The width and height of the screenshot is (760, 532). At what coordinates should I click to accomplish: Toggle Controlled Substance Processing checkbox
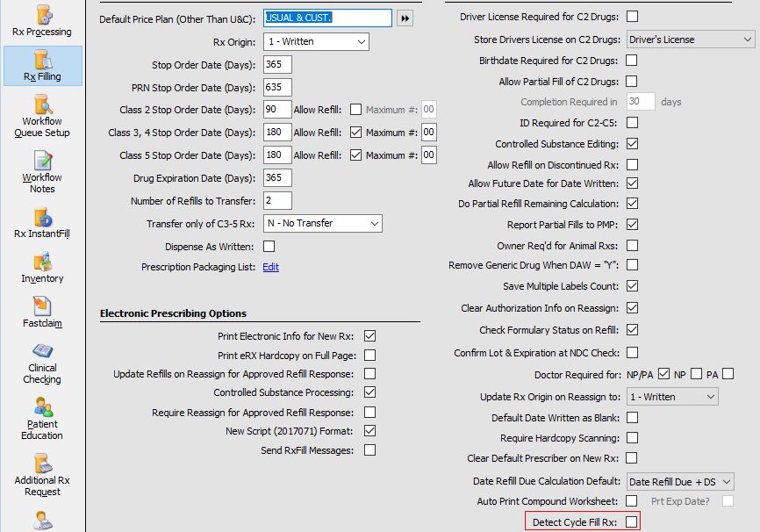click(369, 392)
